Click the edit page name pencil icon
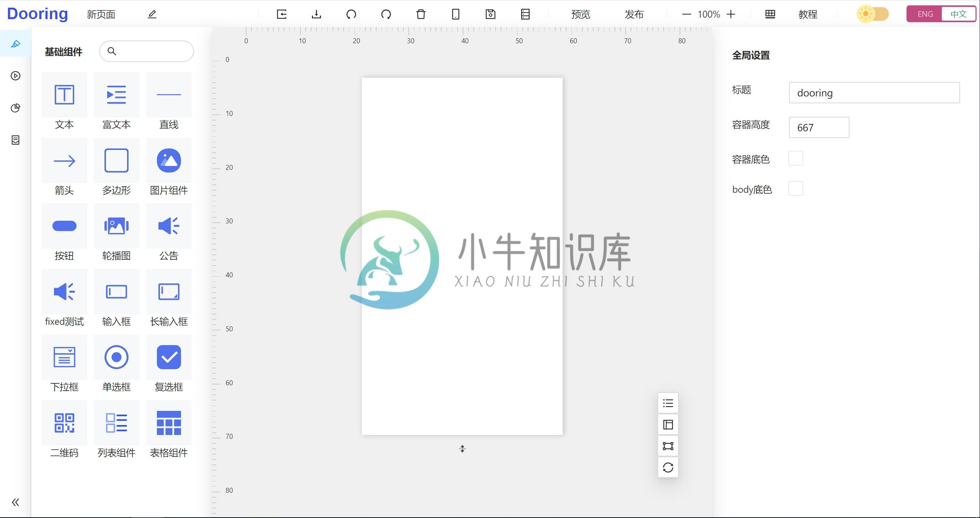980x518 pixels. 152,14
